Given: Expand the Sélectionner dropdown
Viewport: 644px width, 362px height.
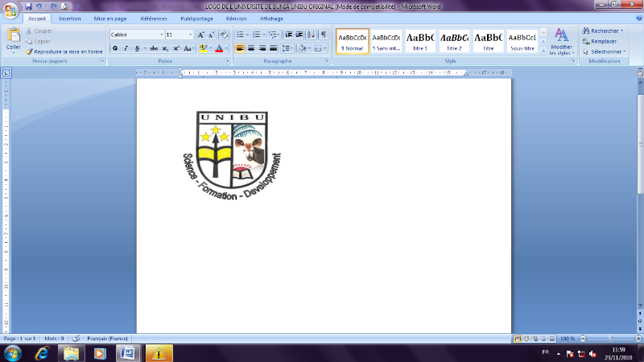Looking at the screenshot, I should pos(608,51).
